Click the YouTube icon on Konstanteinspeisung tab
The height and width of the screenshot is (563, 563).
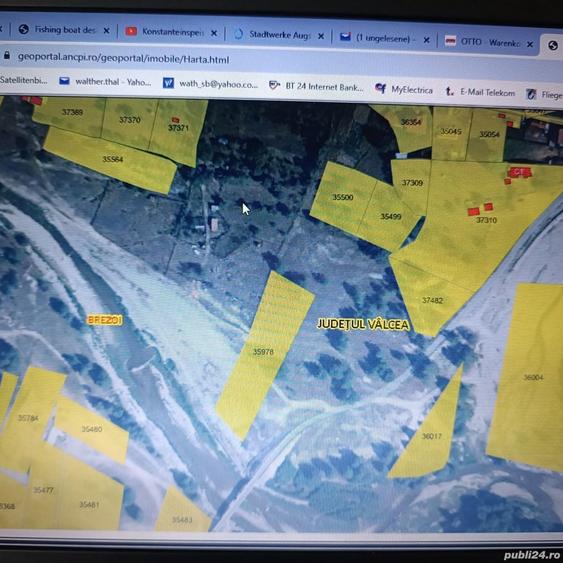[131, 32]
